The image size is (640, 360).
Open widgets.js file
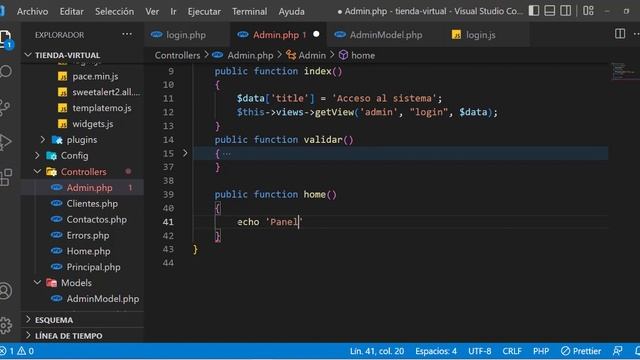pyautogui.click(x=93, y=124)
